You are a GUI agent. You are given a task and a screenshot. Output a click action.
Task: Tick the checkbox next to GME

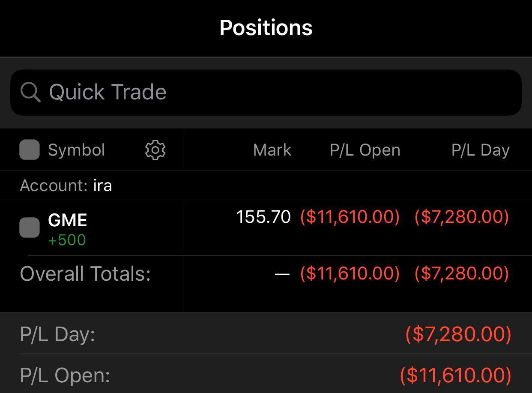coord(30,227)
